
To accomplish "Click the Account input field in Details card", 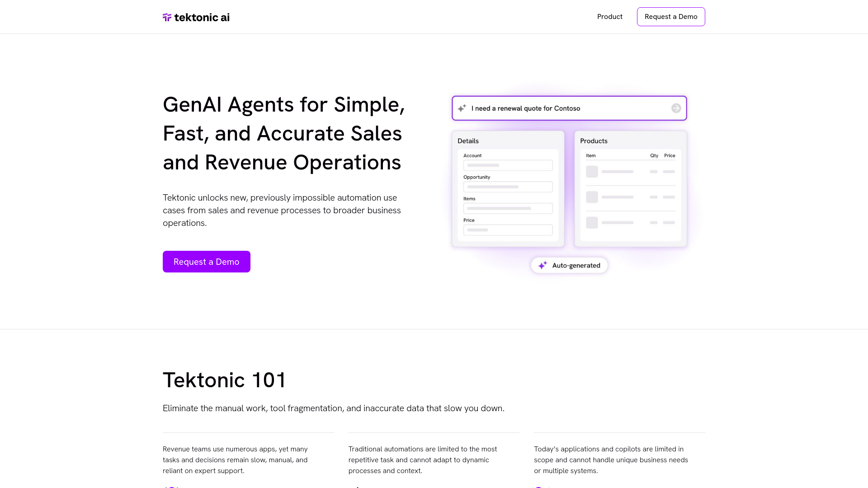I will click(x=508, y=165).
